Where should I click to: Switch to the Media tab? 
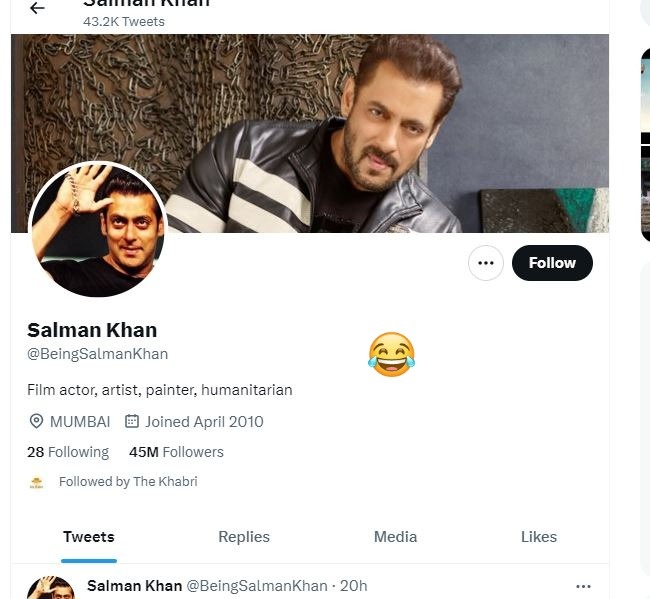point(395,537)
